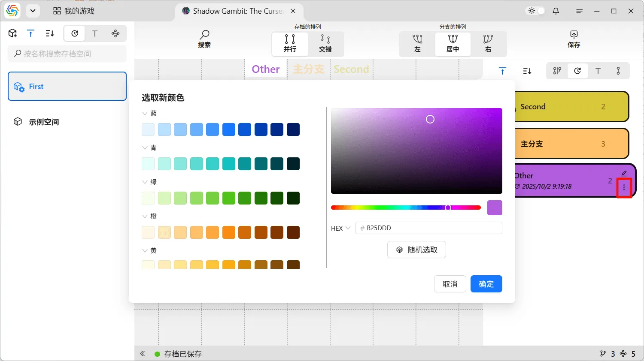Click the edit pencil on Other branch
The width and height of the screenshot is (644, 361).
click(624, 173)
